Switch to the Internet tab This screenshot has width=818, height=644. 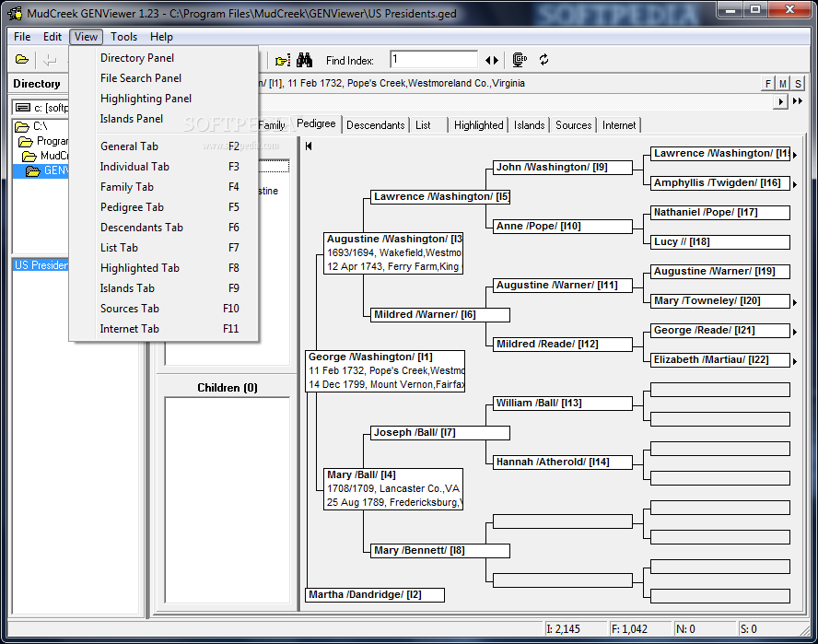tap(619, 125)
